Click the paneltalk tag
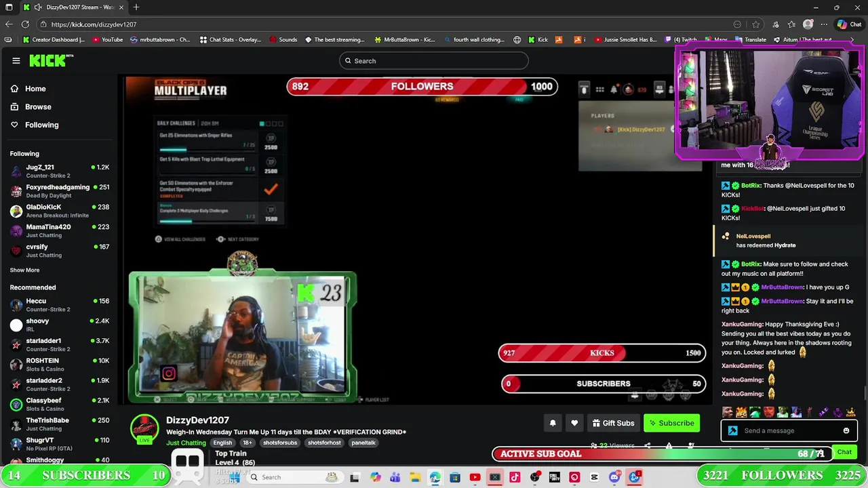Viewport: 868px width, 488px height. pyautogui.click(x=363, y=443)
